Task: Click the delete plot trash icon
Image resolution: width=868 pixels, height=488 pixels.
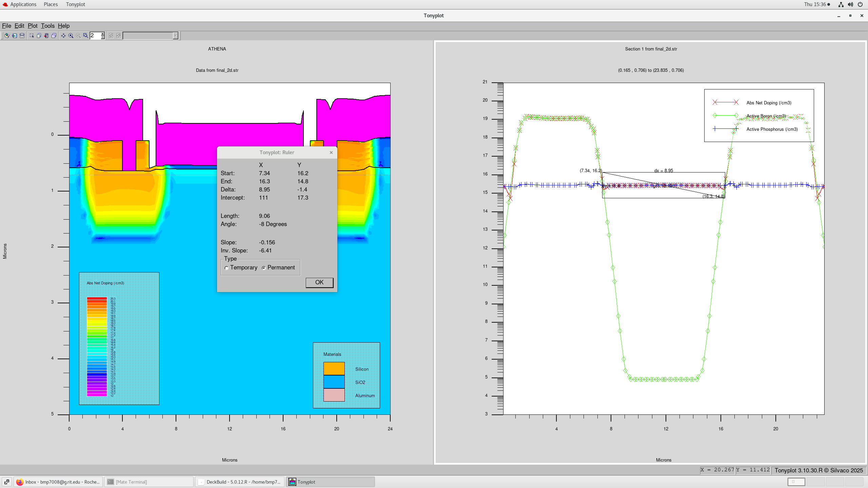Action: click(46, 36)
